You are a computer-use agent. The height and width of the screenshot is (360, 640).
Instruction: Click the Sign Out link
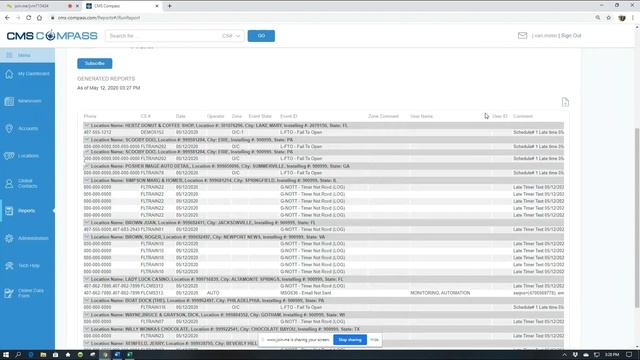[x=571, y=36]
